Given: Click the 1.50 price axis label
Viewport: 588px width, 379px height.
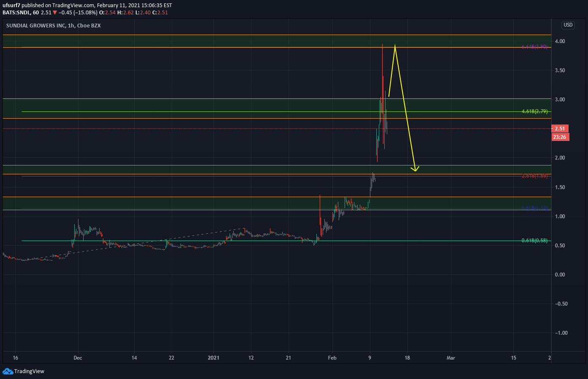Looking at the screenshot, I should 560,187.
